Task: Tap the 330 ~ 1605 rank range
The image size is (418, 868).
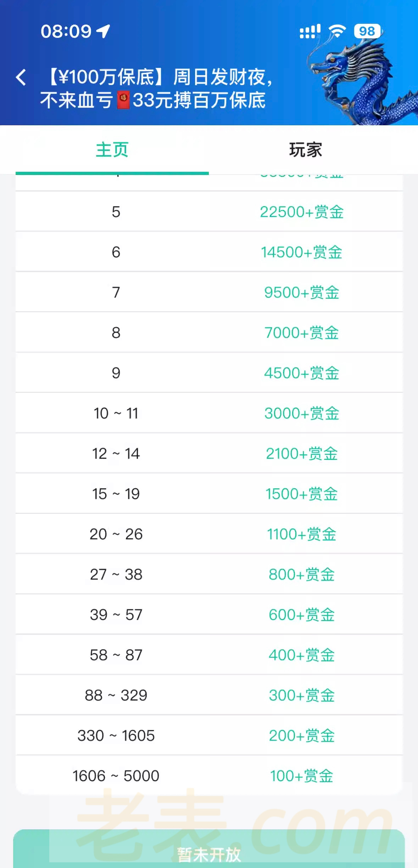Action: point(116,735)
